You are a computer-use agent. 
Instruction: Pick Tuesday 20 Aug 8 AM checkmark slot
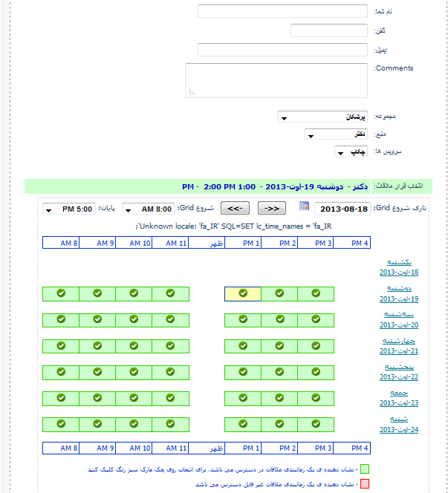(x=61, y=320)
